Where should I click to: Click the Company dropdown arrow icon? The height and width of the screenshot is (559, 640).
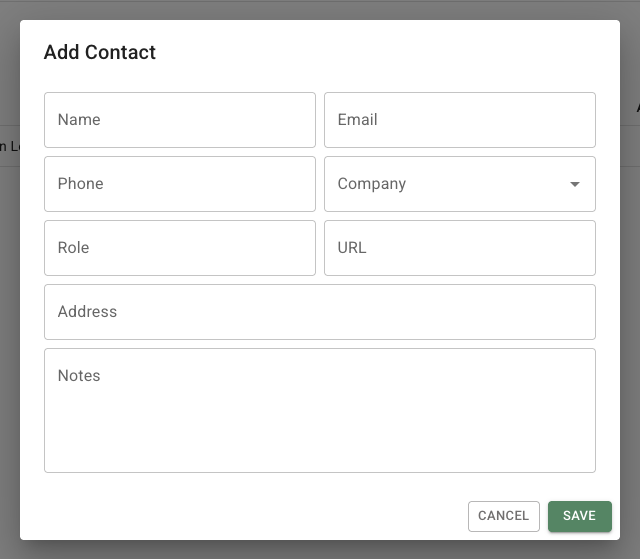pyautogui.click(x=575, y=184)
